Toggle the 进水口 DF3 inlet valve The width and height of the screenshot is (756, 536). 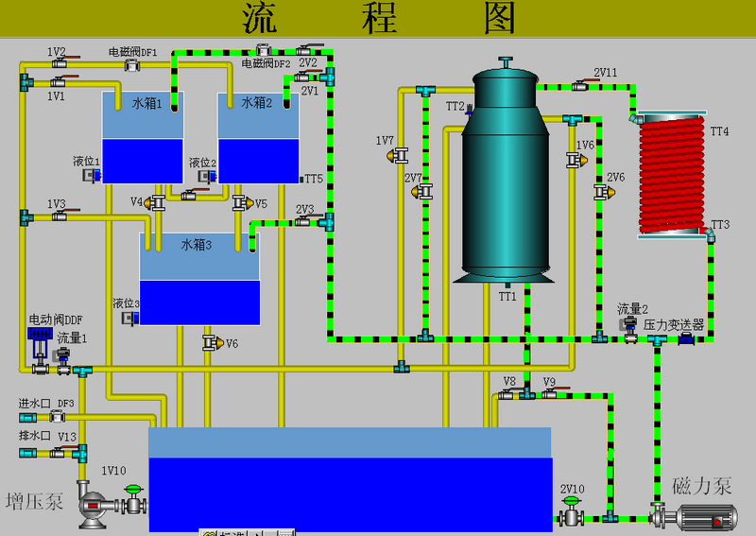point(57,416)
